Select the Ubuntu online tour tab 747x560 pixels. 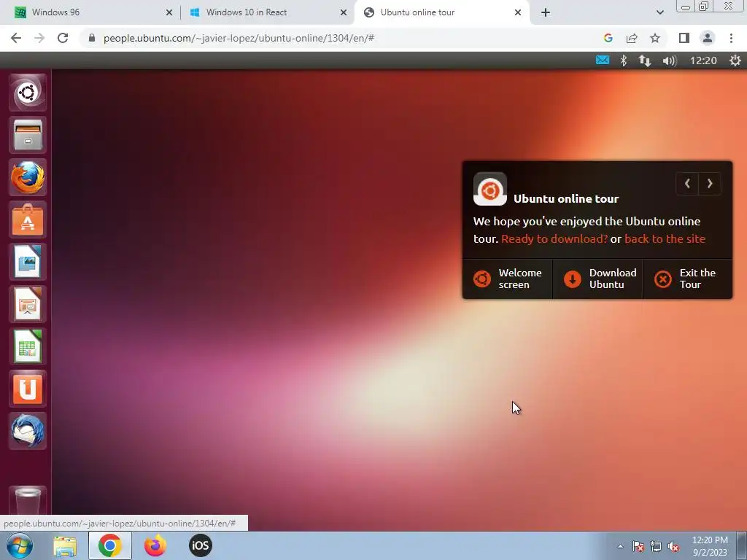pyautogui.click(x=438, y=12)
